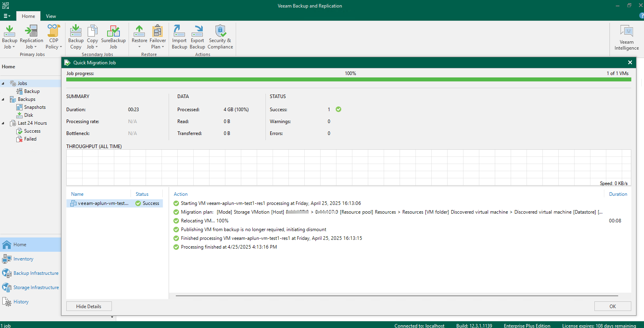The image size is (644, 328).
Task: Open the CDP Policy ribbon button
Action: [54, 37]
